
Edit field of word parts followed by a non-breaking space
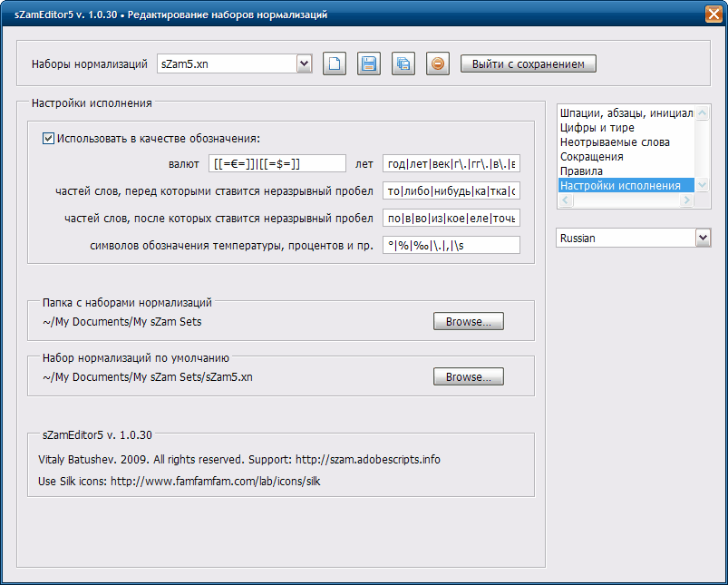coord(451,218)
